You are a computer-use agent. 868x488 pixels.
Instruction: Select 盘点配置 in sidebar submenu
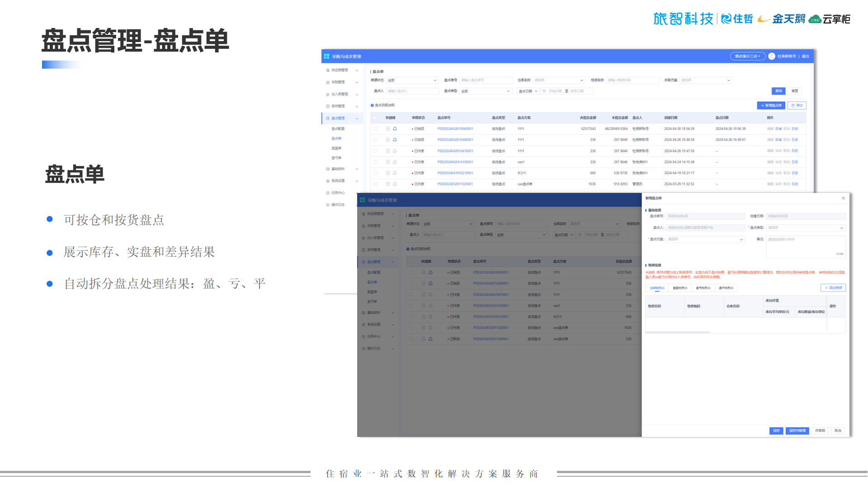[338, 129]
